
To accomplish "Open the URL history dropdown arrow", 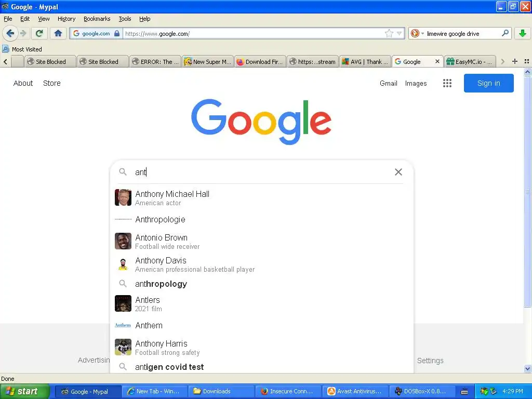I will pos(400,33).
